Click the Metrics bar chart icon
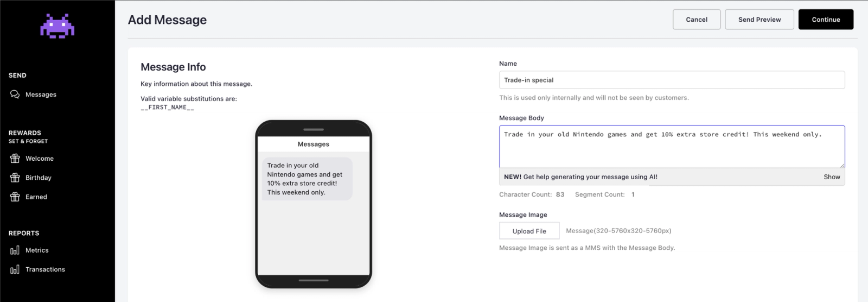The height and width of the screenshot is (302, 868). point(15,250)
